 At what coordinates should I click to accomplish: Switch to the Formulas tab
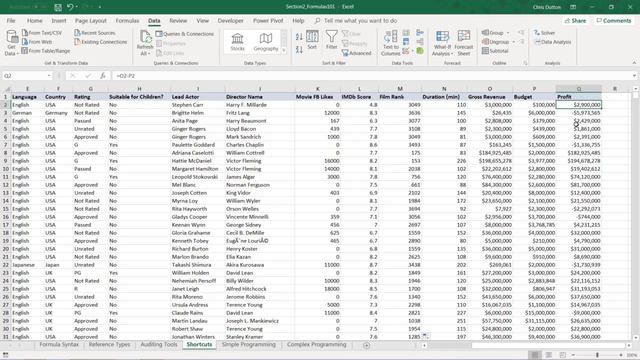(127, 20)
